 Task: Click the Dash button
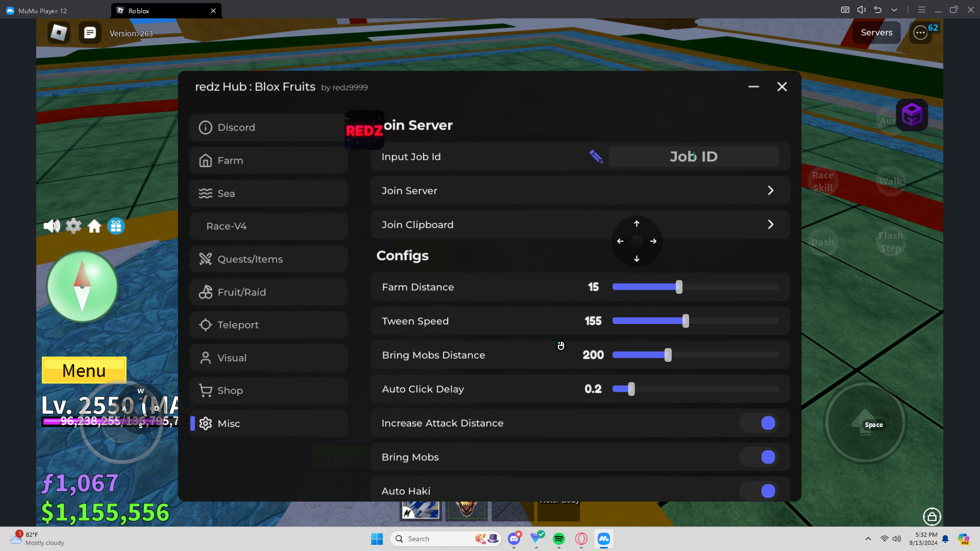click(823, 242)
